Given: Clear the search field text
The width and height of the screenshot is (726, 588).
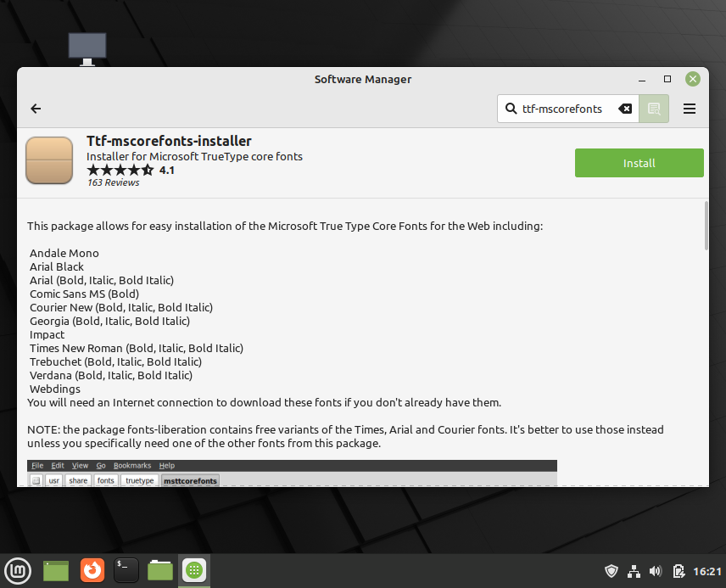Looking at the screenshot, I should (625, 109).
